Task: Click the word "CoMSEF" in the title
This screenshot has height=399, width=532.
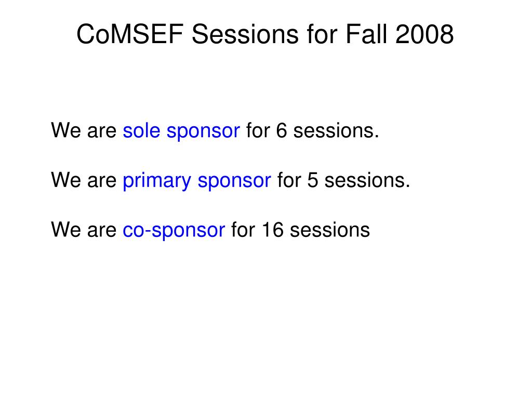Action: click(x=130, y=34)
